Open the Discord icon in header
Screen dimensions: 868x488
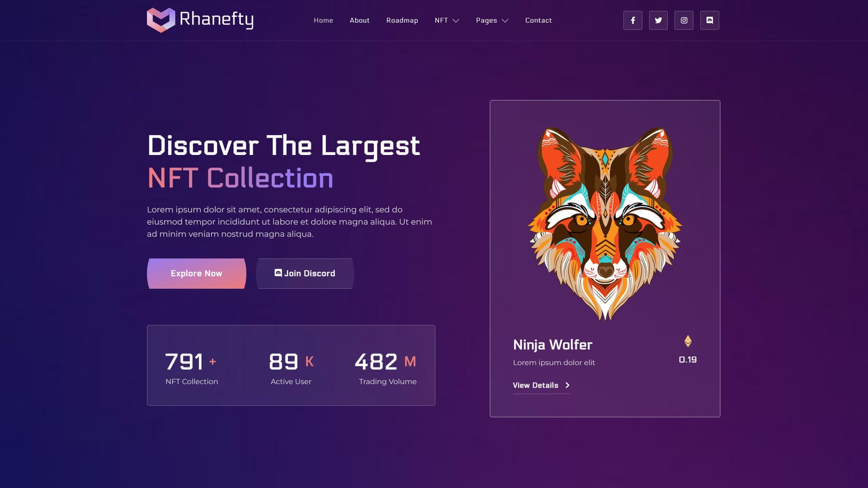pyautogui.click(x=710, y=20)
